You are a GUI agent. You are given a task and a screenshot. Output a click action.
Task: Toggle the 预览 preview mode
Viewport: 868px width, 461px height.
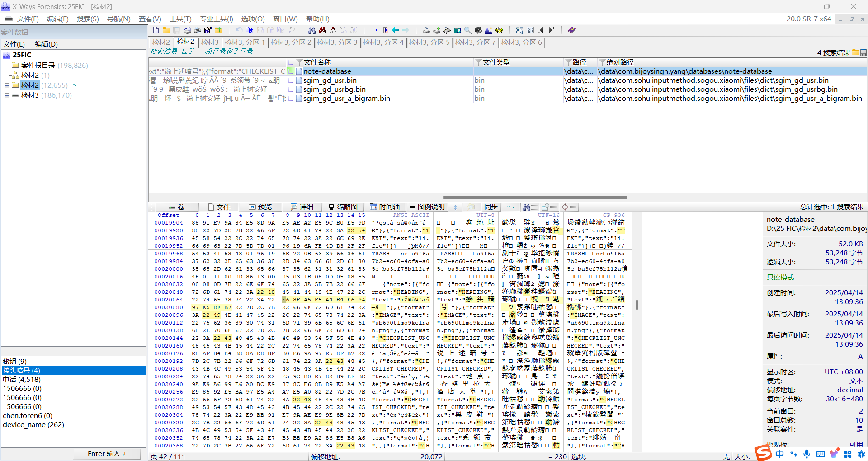coord(260,207)
